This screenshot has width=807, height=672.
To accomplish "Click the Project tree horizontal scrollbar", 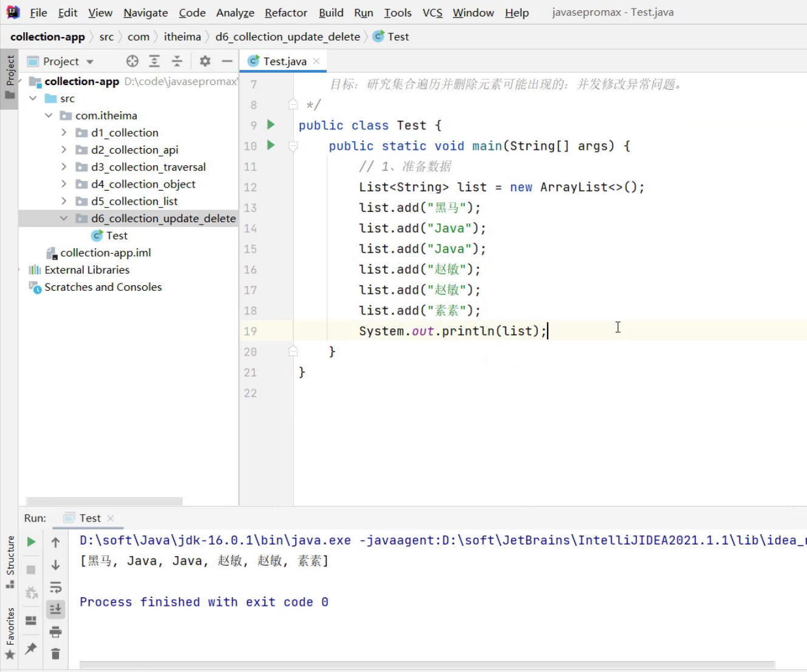I will (x=104, y=501).
